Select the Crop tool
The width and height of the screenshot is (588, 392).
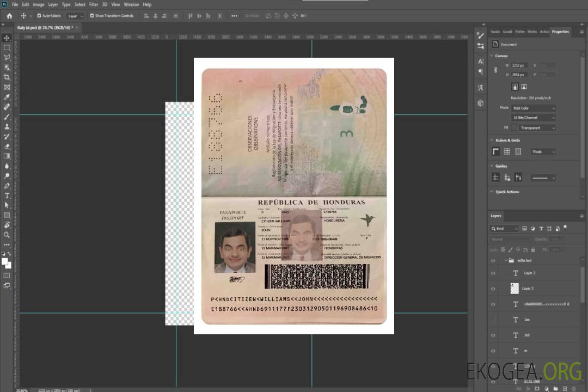tap(7, 77)
